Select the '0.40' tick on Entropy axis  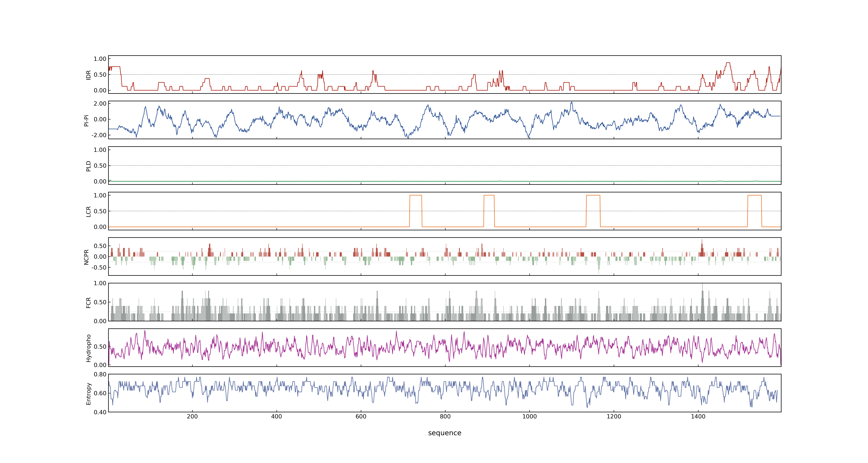(100, 412)
